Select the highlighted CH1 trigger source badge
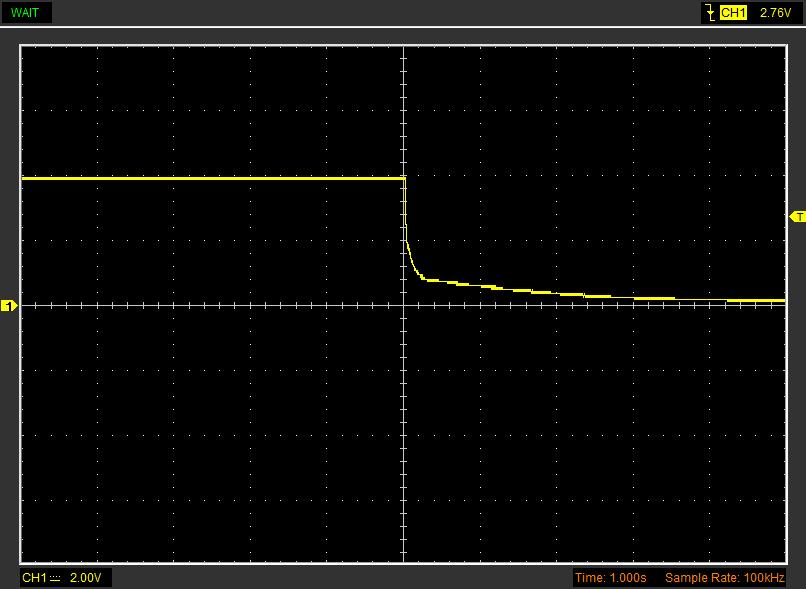Screen dimensions: 806x589 (733, 13)
